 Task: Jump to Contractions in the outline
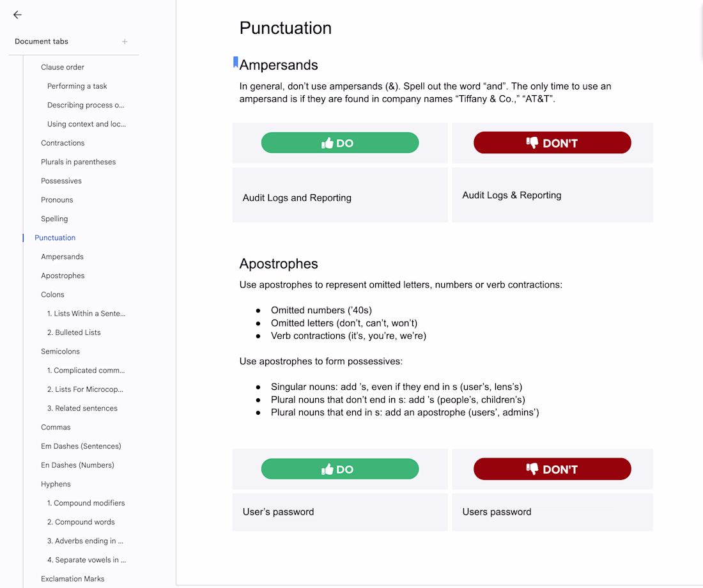[x=63, y=143]
